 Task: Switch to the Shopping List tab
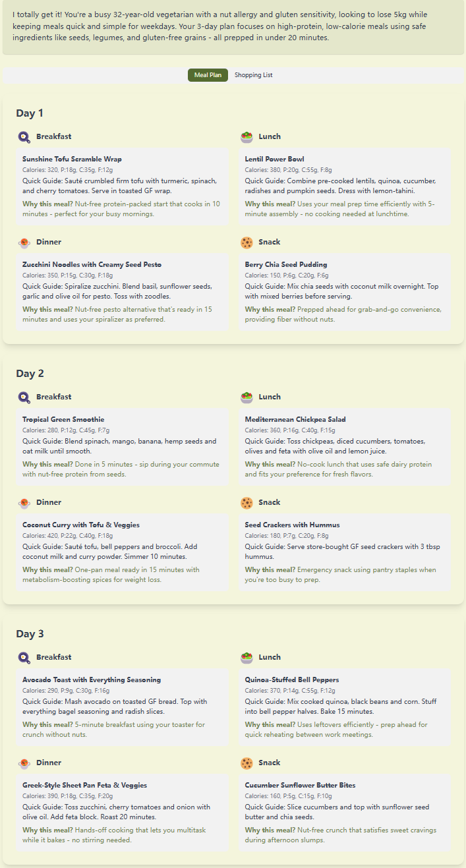[x=253, y=74]
